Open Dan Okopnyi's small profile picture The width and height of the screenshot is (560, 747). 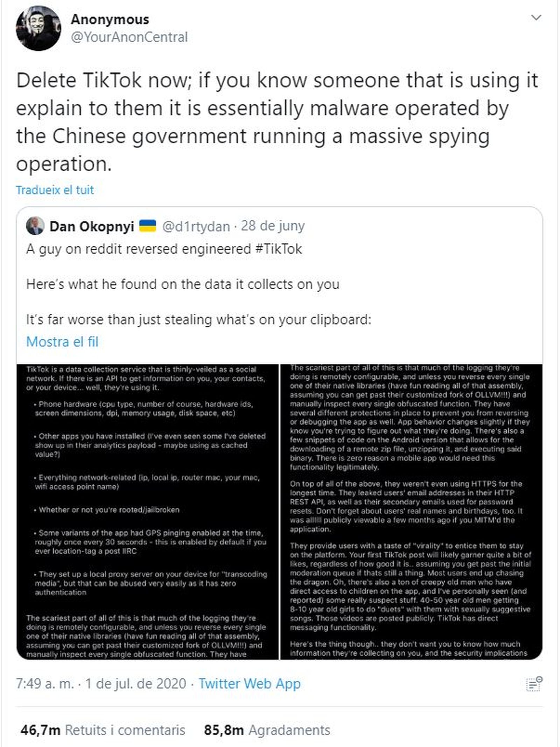tap(35, 226)
